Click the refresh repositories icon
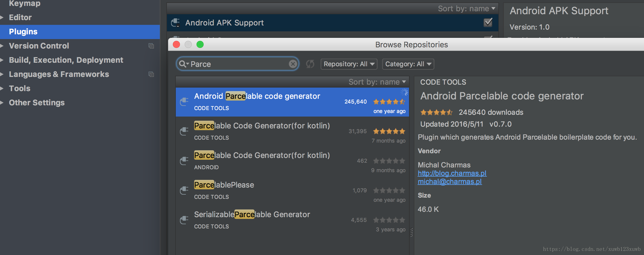This screenshot has width=644, height=255. (x=310, y=64)
